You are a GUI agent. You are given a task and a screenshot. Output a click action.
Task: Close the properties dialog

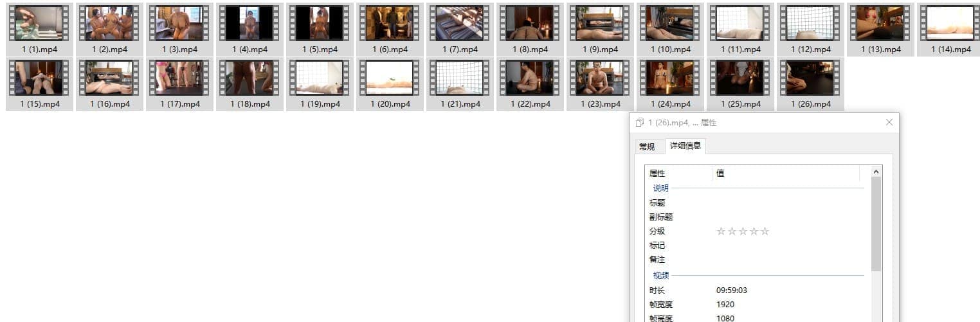tap(889, 122)
